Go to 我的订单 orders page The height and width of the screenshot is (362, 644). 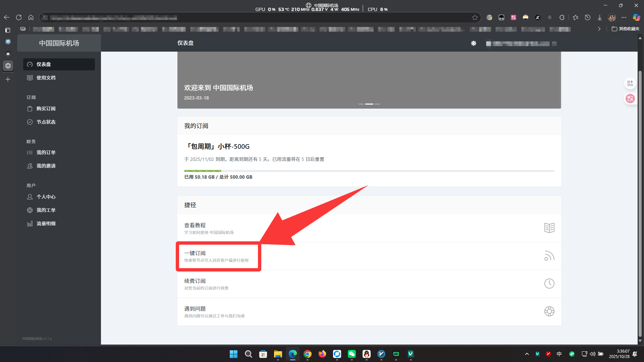[x=46, y=153]
